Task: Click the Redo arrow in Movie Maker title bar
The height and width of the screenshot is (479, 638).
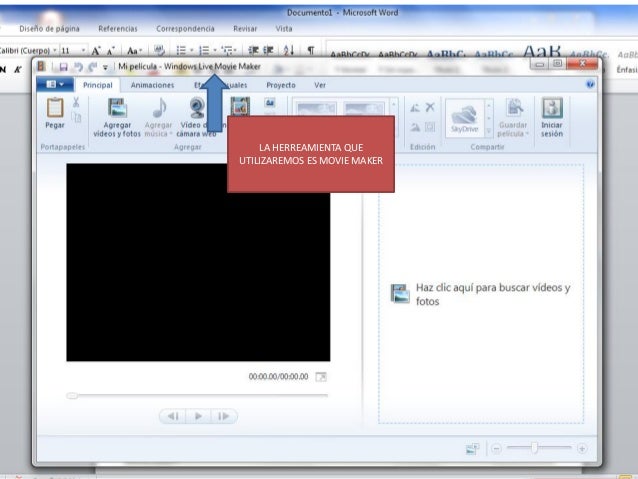Action: [x=93, y=67]
